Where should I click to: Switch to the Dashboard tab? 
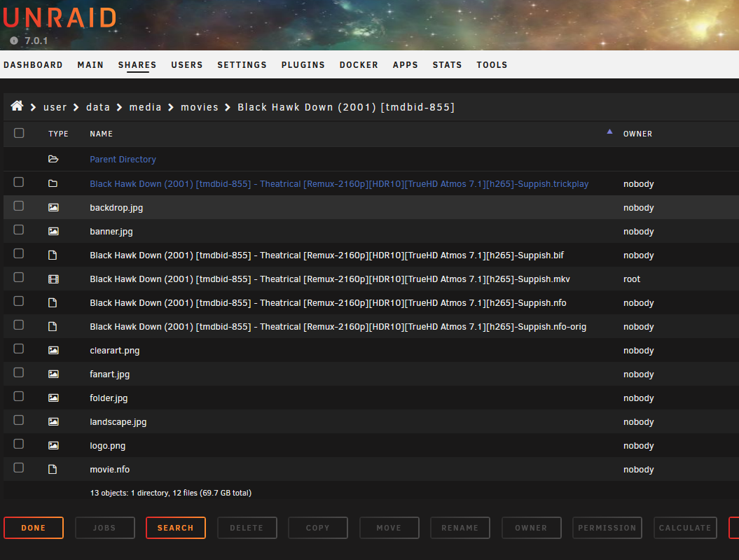coord(33,65)
